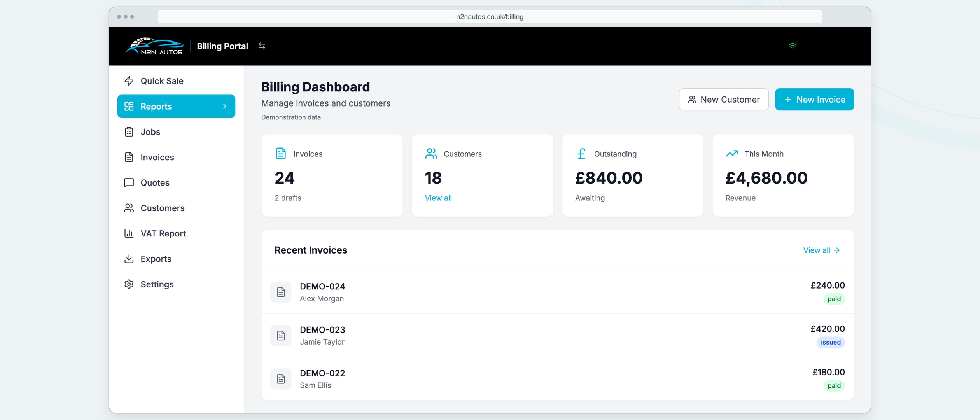Viewport: 980px width, 420px height.
Task: Open Quick Sale from sidebar
Action: (176, 81)
